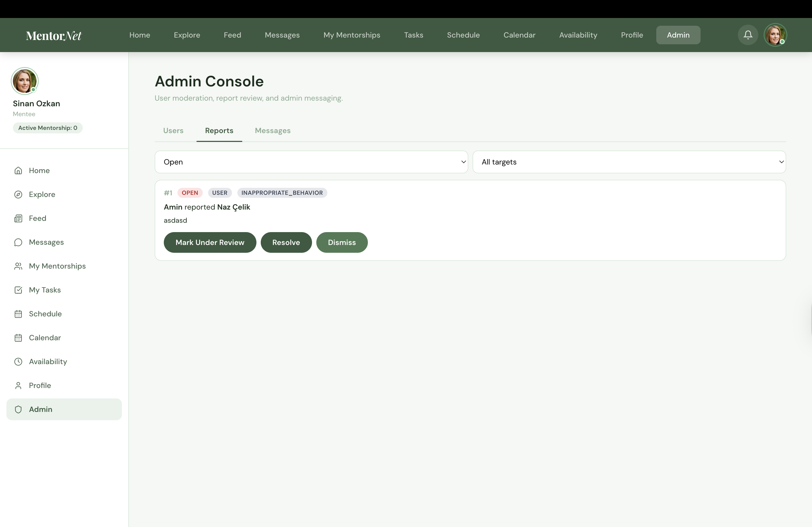Screen dimensions: 812x527
Task: Click Availability label in sidebar
Action: click(x=48, y=361)
